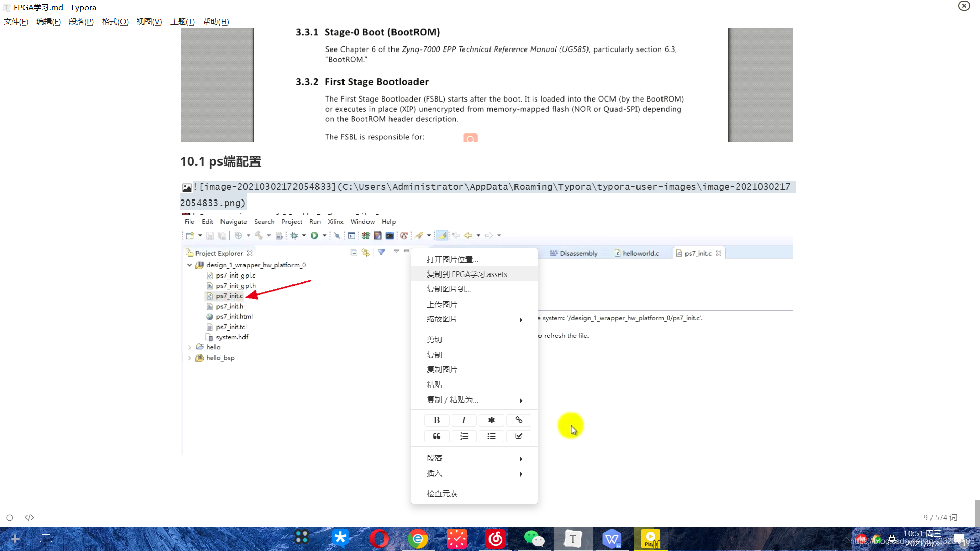Insert inline code with the asterisk icon
The height and width of the screenshot is (551, 980).
tap(491, 420)
